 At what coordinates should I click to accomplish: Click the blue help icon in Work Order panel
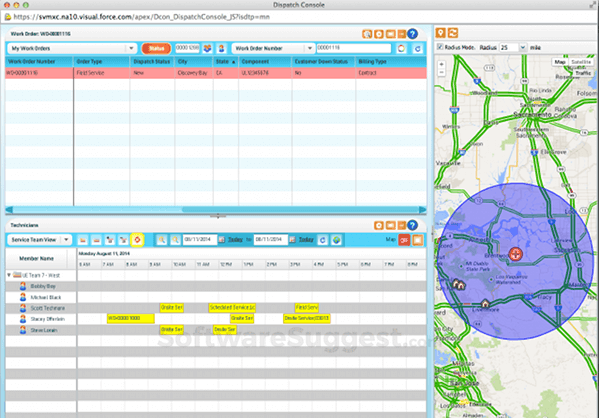pyautogui.click(x=412, y=34)
